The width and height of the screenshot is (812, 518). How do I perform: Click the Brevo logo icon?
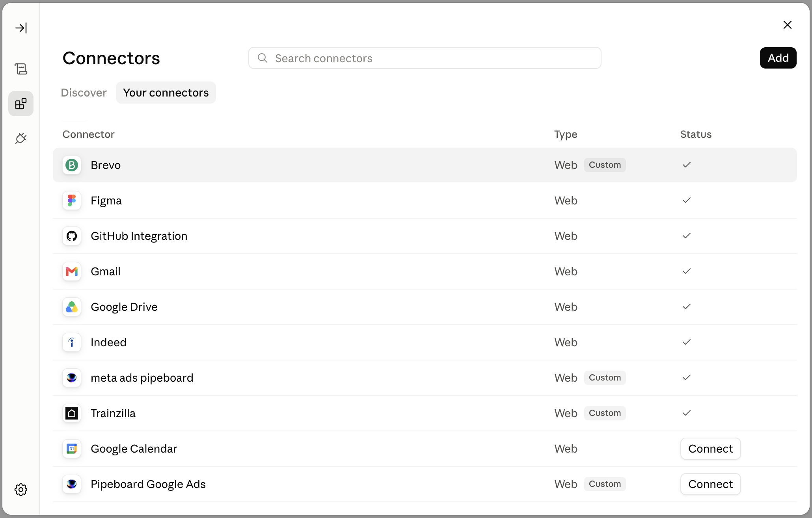click(x=72, y=165)
